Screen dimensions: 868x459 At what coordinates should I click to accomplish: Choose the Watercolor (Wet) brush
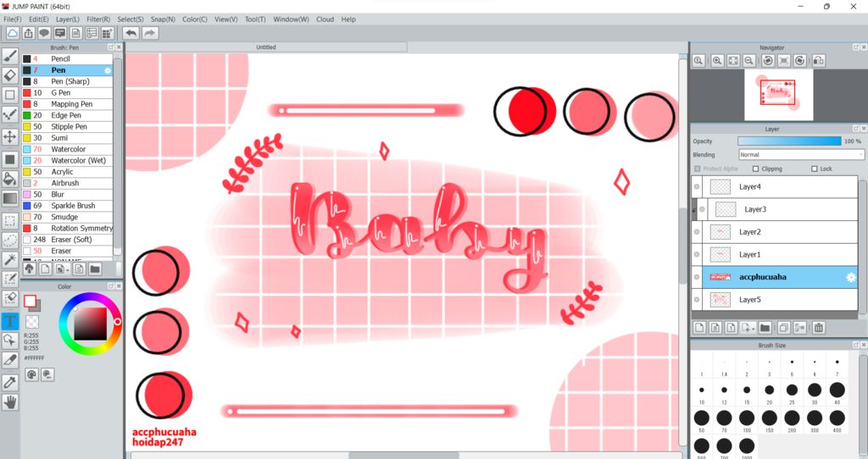point(67,160)
